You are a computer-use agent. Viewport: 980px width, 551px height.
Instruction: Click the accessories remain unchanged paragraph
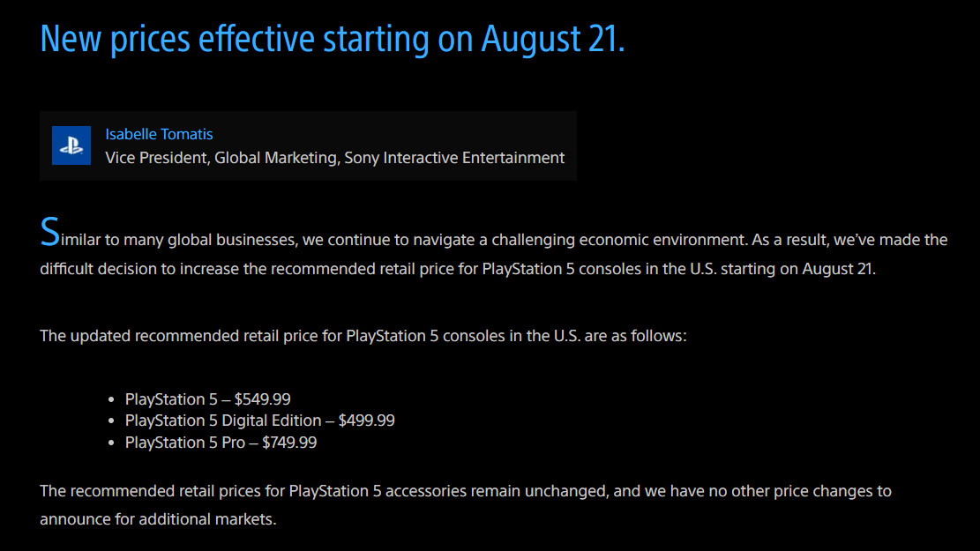click(466, 505)
